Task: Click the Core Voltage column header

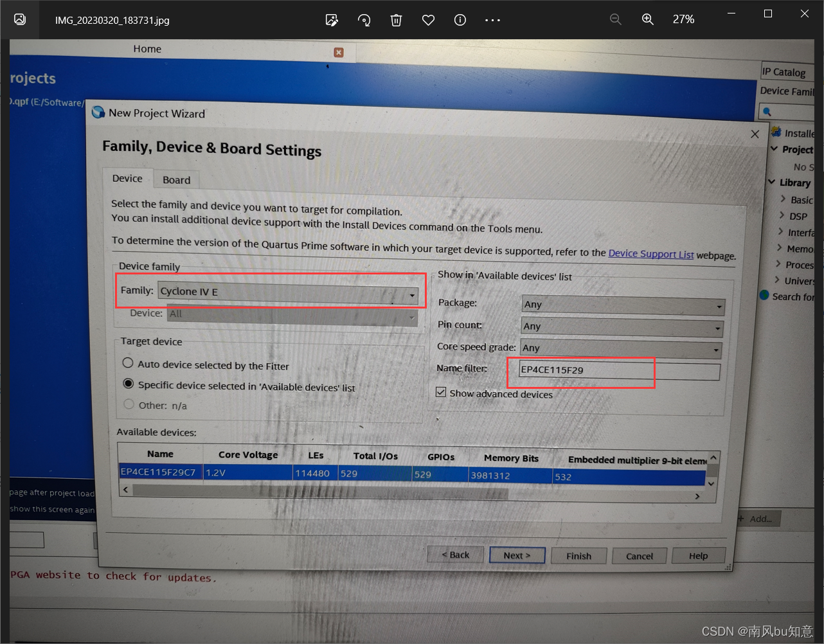Action: 248,455
